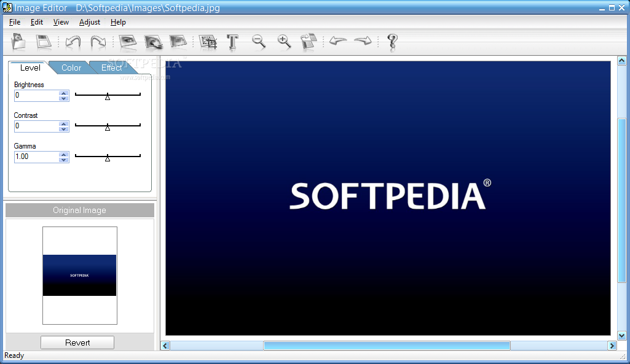The width and height of the screenshot is (630, 364).
Task: Select the Crop selection tool
Action: [208, 42]
